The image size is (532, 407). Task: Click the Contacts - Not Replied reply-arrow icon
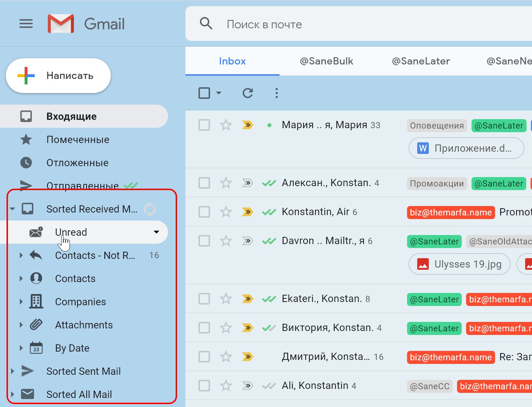36,255
